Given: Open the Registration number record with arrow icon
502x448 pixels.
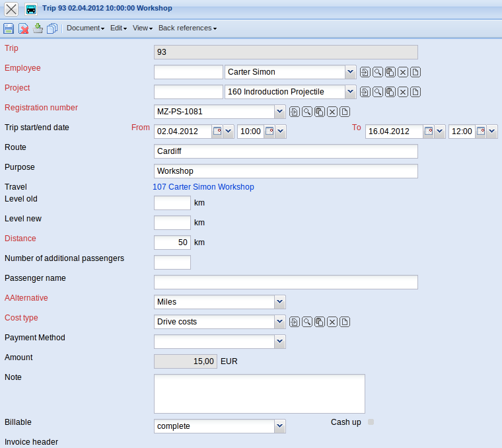Looking at the screenshot, I should tap(295, 112).
